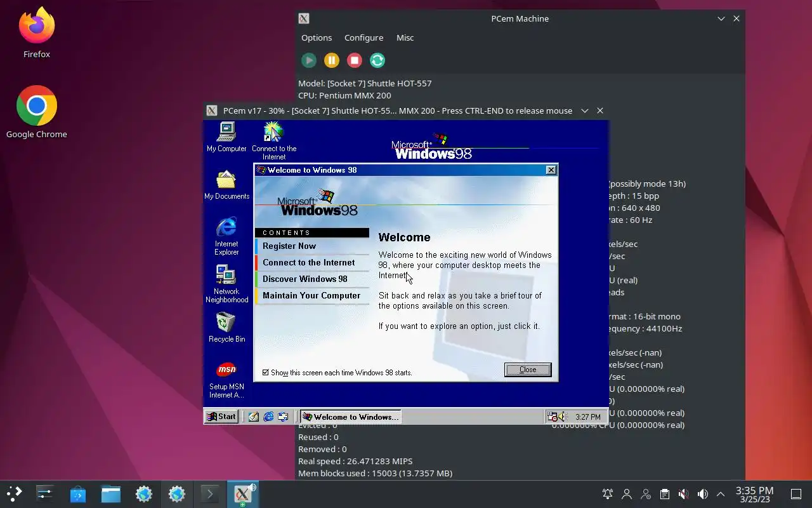The width and height of the screenshot is (812, 508).
Task: Open first globe-gear icon in panel
Action: 144,493
